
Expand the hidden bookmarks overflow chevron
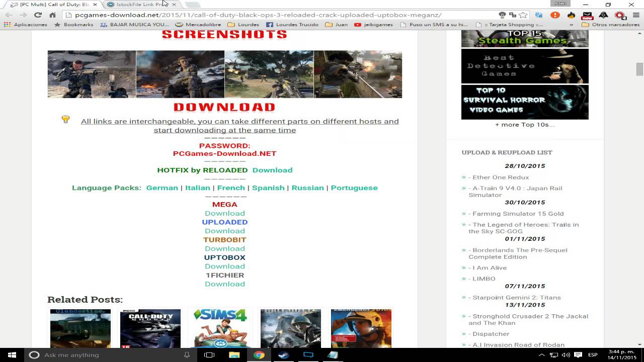tap(571, 25)
